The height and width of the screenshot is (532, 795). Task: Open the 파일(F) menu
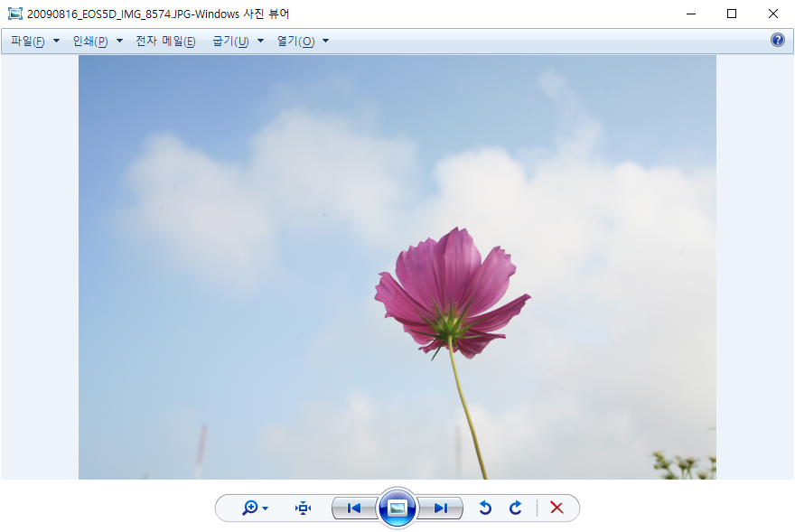[28, 41]
